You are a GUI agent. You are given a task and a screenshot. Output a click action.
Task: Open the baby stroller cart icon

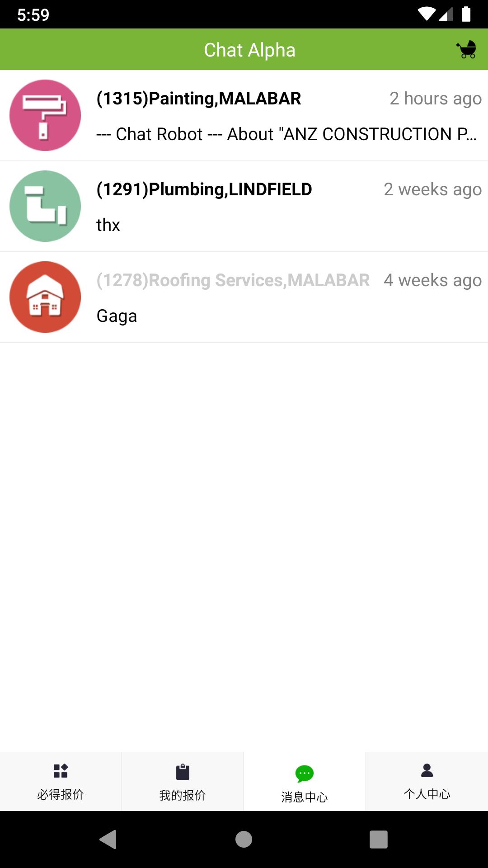coord(466,49)
